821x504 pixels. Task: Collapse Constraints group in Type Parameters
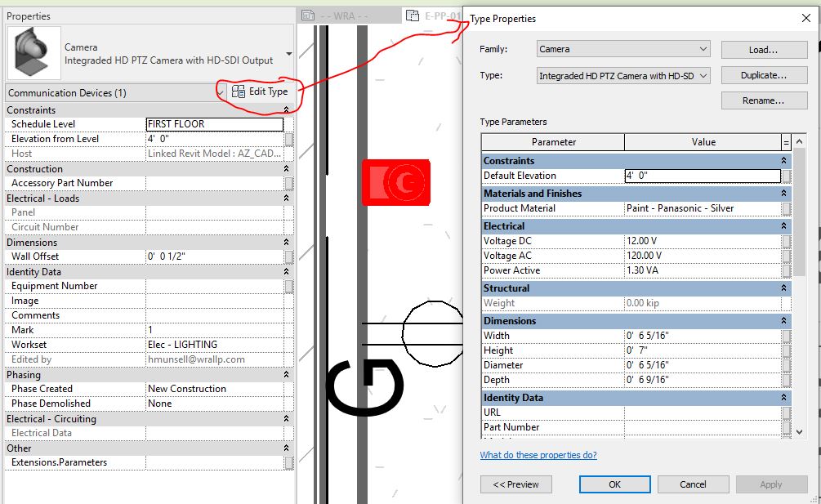click(783, 161)
